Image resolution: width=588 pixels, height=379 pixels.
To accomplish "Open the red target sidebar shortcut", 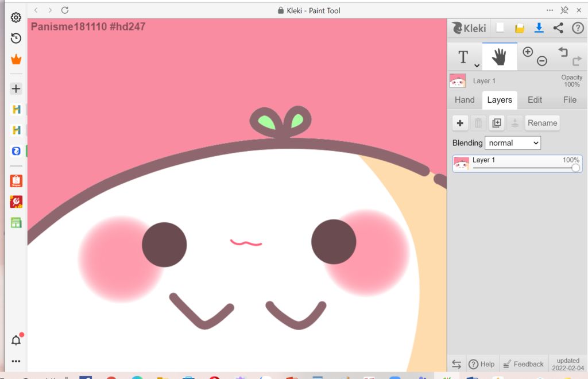I will (x=16, y=202).
